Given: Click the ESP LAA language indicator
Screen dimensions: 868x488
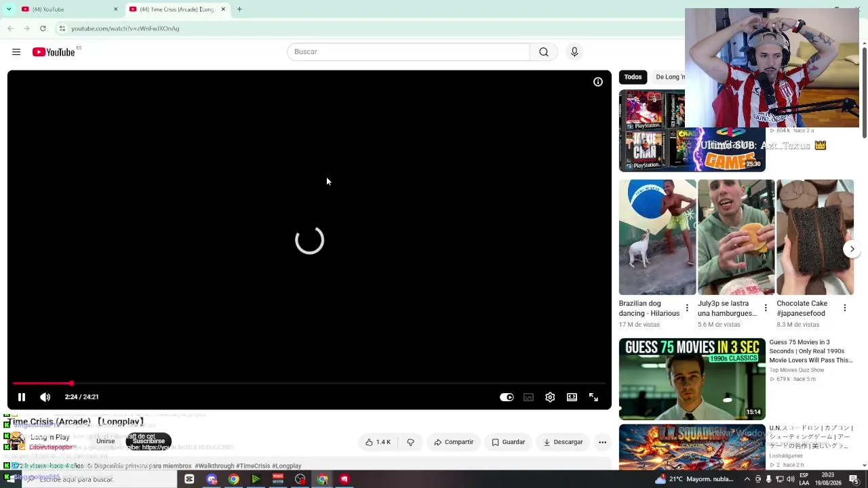Looking at the screenshot, I should pyautogui.click(x=804, y=479).
